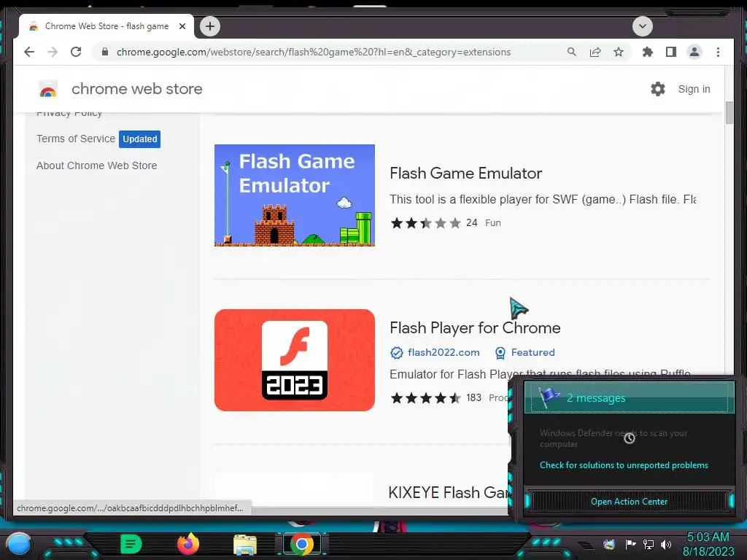Open a new tab with the plus button
The width and height of the screenshot is (747, 560).
click(210, 26)
